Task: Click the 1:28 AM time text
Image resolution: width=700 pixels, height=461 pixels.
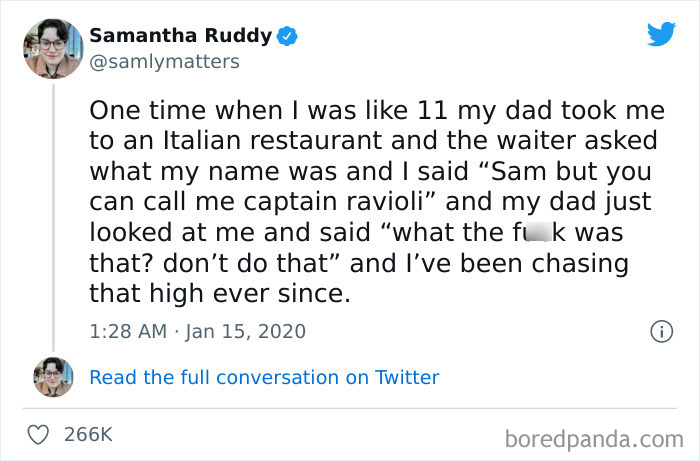Action: [x=129, y=331]
